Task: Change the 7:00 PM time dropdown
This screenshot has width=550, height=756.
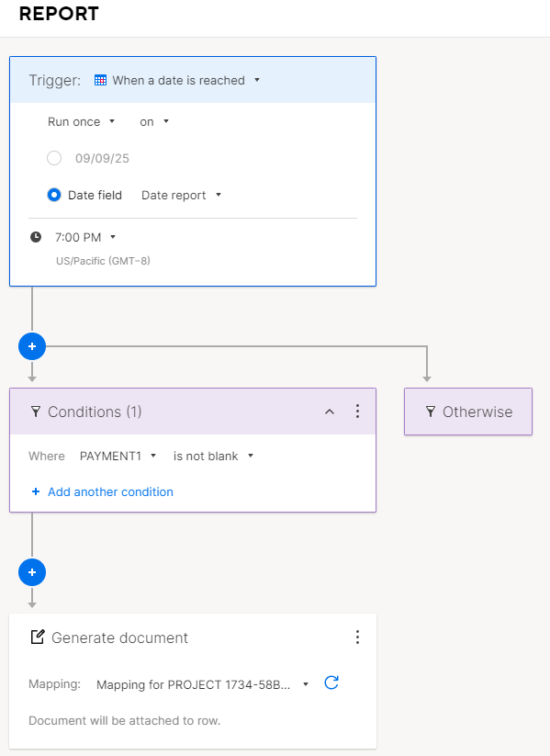Action: pos(85,237)
